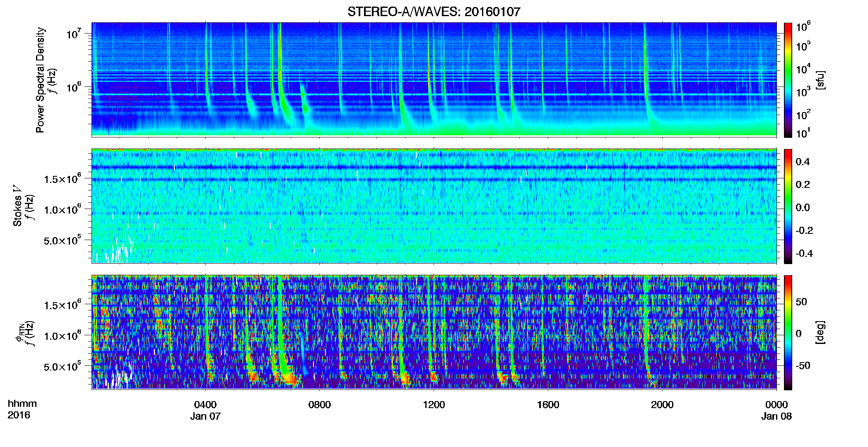The height and width of the screenshot is (447, 868).
Task: Click the "-0.4" value on the Stokes color bar
Action: point(804,253)
